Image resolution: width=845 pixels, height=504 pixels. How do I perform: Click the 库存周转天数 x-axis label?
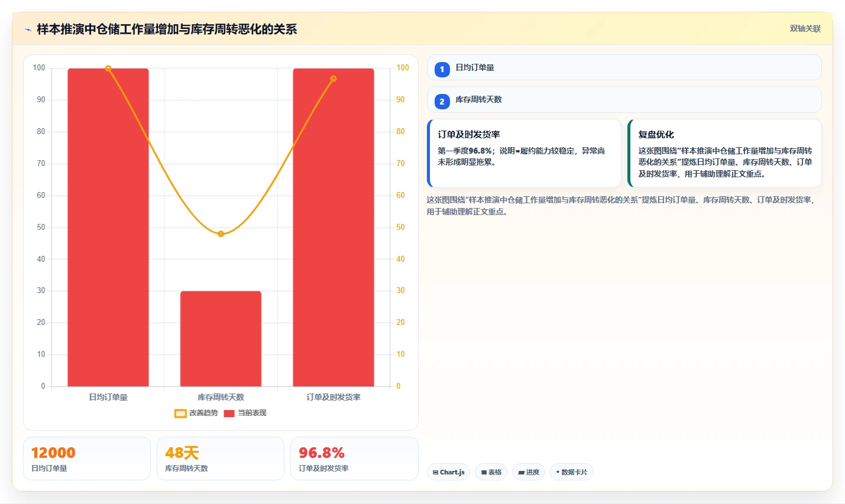coord(221,397)
